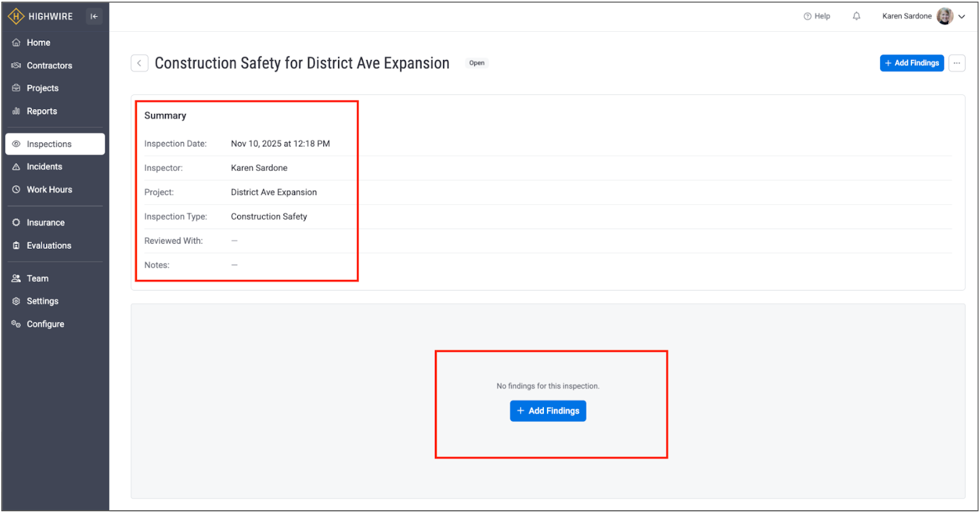This screenshot has width=980, height=513.
Task: Open the more options ellipsis menu
Action: click(957, 63)
